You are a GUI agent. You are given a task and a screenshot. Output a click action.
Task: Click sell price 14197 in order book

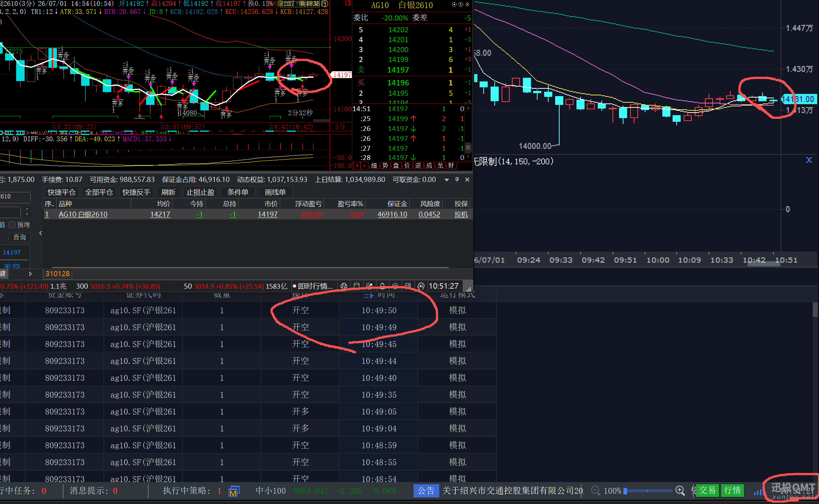click(398, 70)
